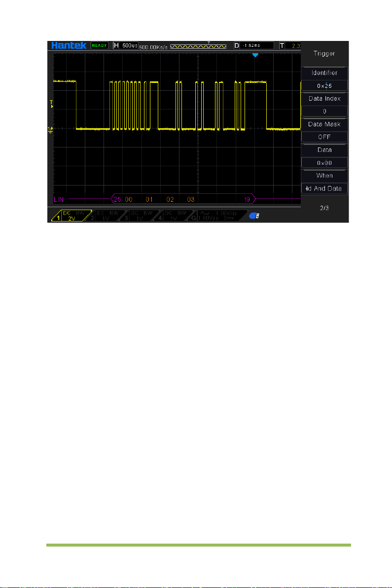392x588 pixels.
Task: Click the blue USB storage icon
Action: coord(254,216)
